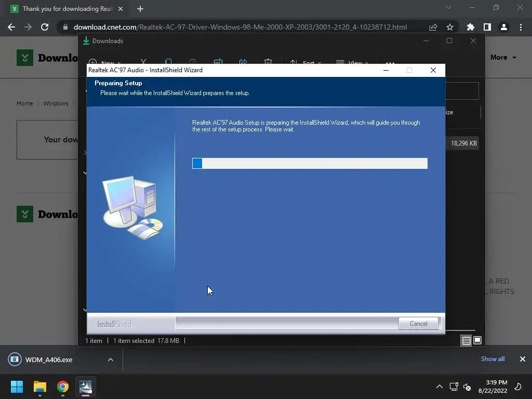This screenshot has height=399, width=532.
Task: Close the 'Thank you for downloading' tab
Action: click(x=121, y=9)
